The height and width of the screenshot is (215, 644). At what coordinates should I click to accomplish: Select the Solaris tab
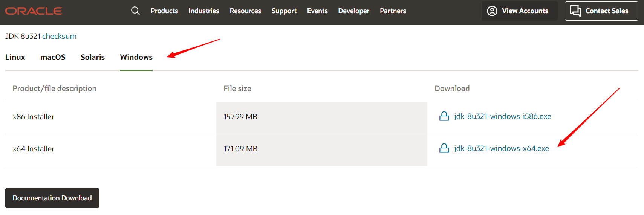pos(92,57)
